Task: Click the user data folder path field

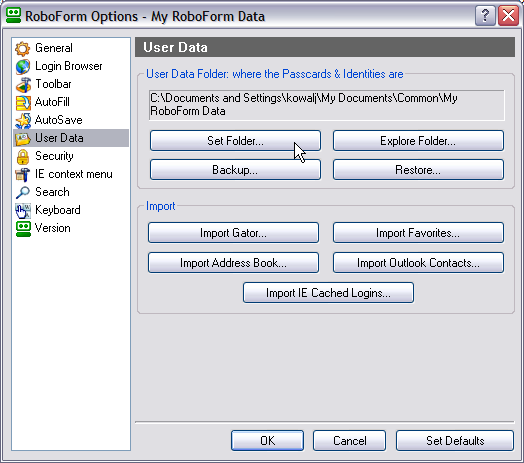Action: click(326, 105)
